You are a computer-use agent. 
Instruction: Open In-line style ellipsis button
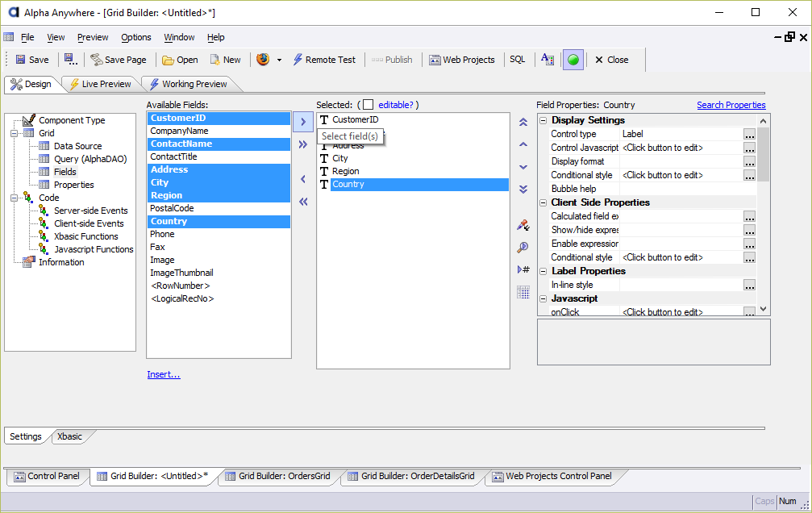749,285
